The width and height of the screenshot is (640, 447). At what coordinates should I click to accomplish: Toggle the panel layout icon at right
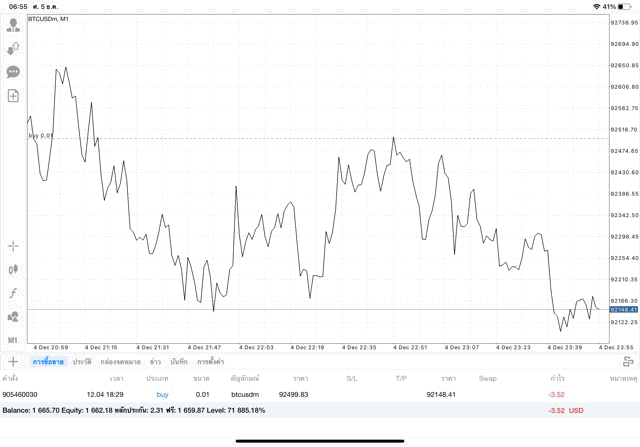[628, 362]
